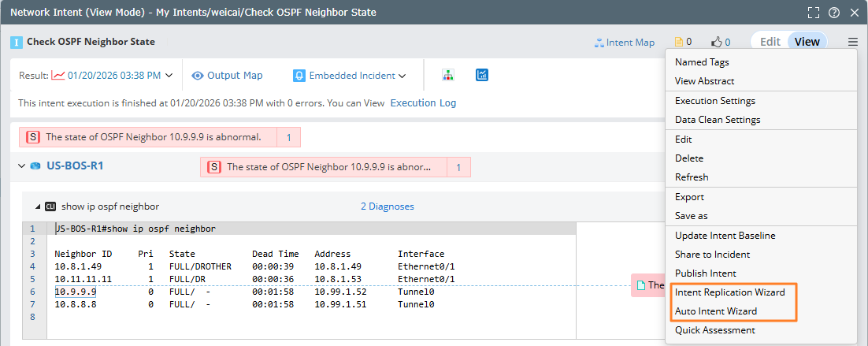Viewport: 868px width, 346px height.
Task: Open the Result date dropdown
Action: [x=113, y=76]
